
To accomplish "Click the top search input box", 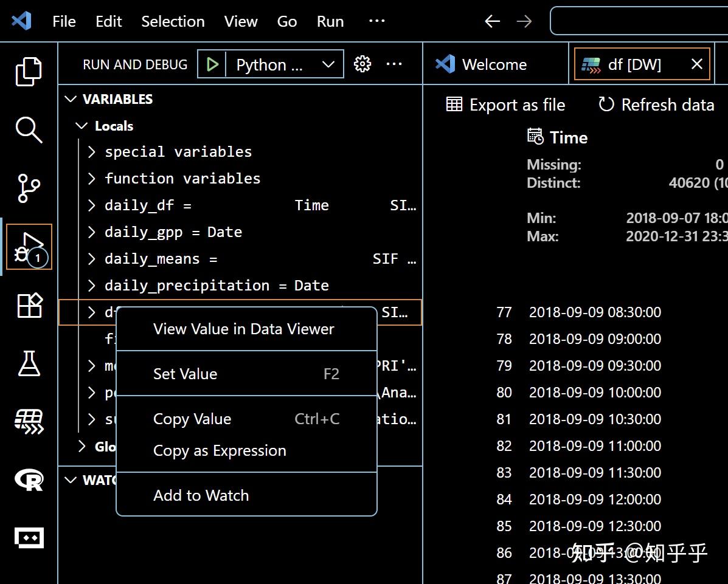I will (639, 21).
